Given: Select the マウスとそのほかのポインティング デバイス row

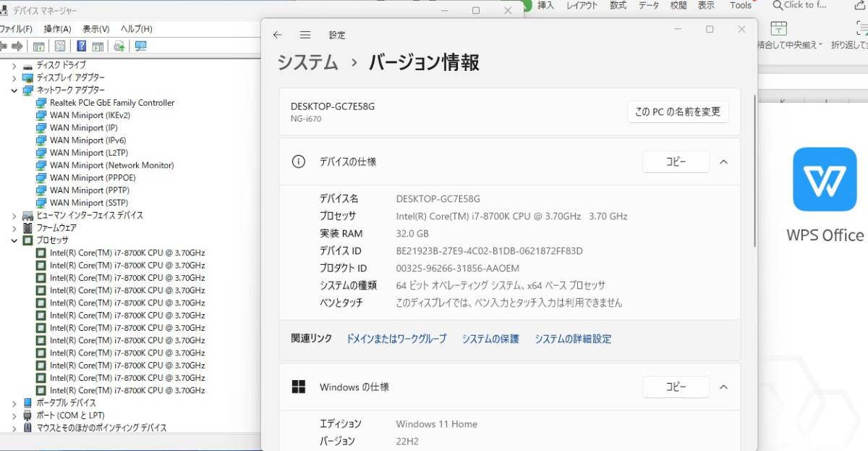Looking at the screenshot, I should [102, 428].
